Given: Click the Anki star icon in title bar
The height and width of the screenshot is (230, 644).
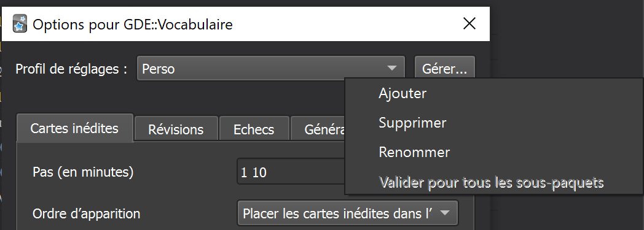Looking at the screenshot, I should (20, 24).
